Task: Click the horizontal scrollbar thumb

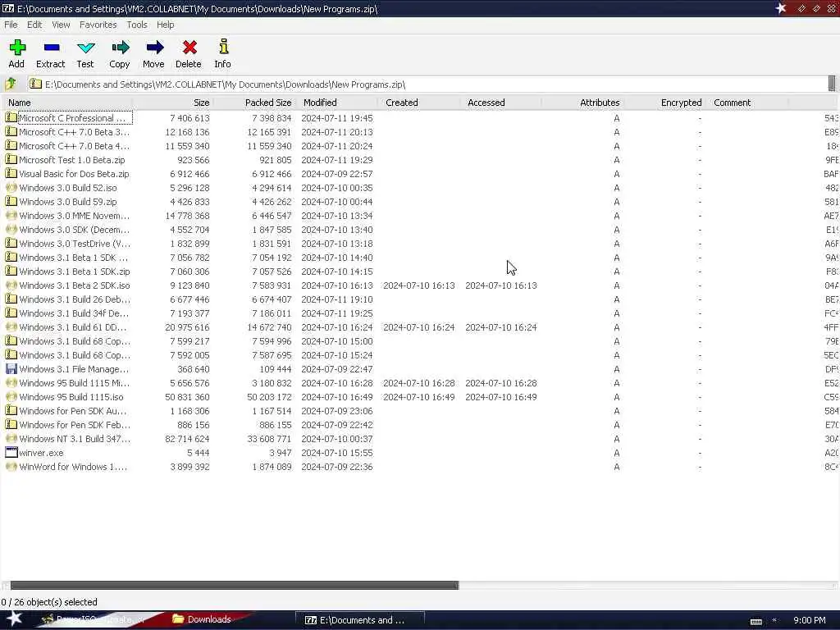Action: tap(235, 585)
